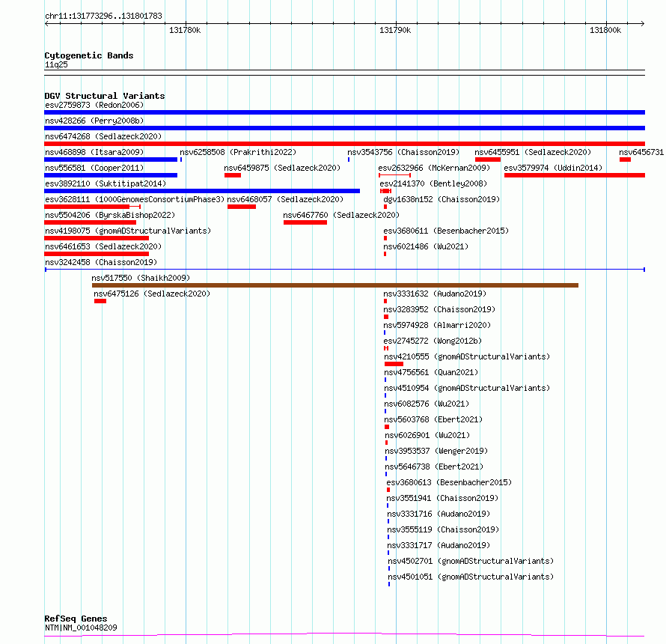Select the NTM|NM_001048209 RefSeq gene label

click(x=81, y=628)
